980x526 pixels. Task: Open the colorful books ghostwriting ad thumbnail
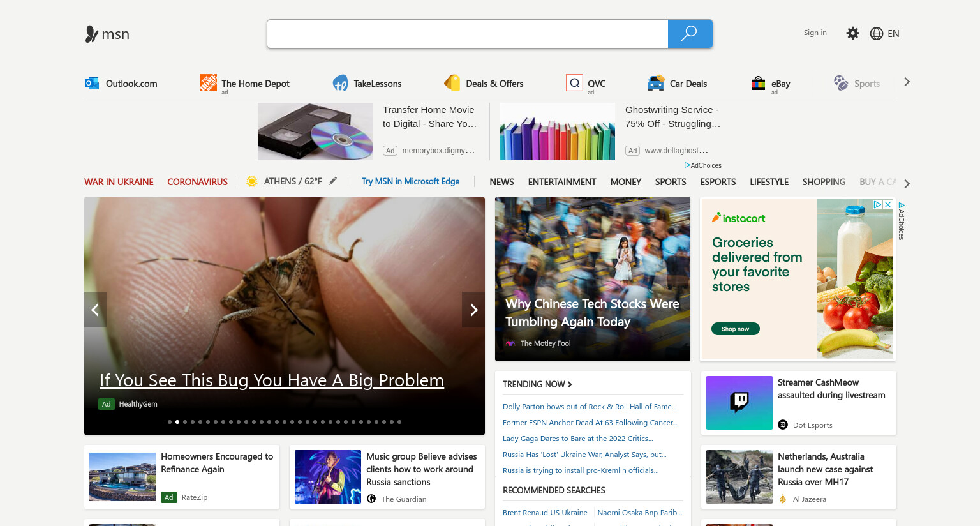(558, 131)
